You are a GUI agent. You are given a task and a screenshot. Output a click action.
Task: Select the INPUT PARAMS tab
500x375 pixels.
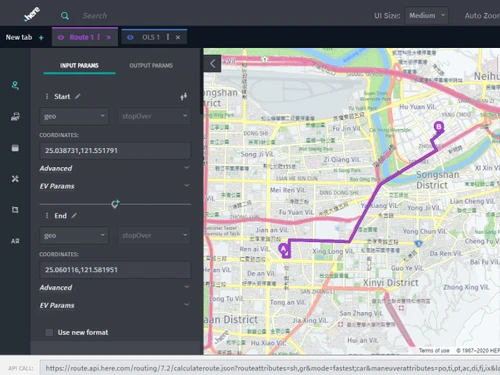pos(79,66)
